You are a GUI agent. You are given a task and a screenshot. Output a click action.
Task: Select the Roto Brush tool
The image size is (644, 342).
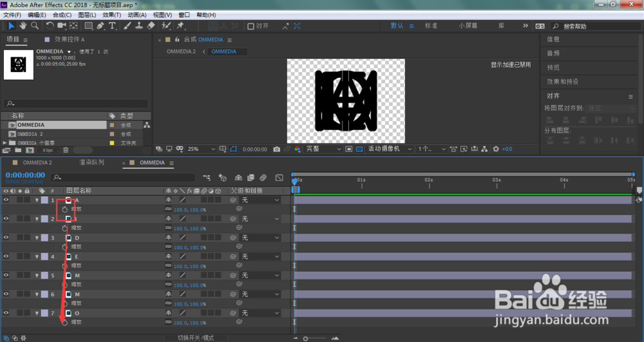(166, 26)
